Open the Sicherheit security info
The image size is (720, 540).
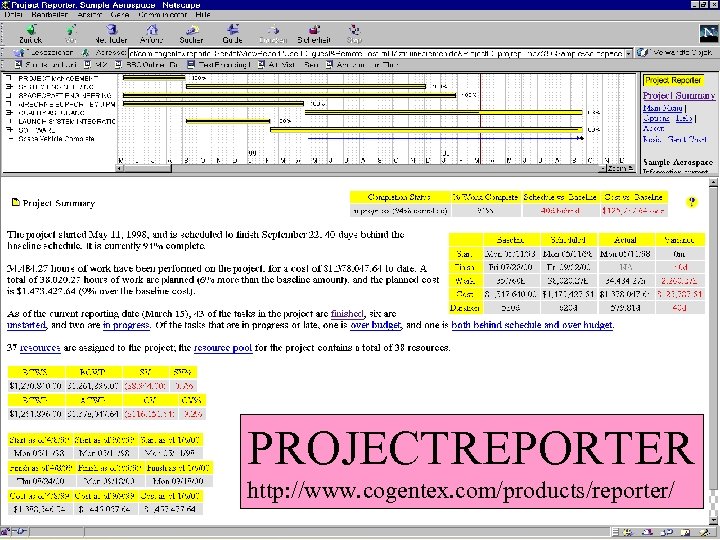pos(314,34)
